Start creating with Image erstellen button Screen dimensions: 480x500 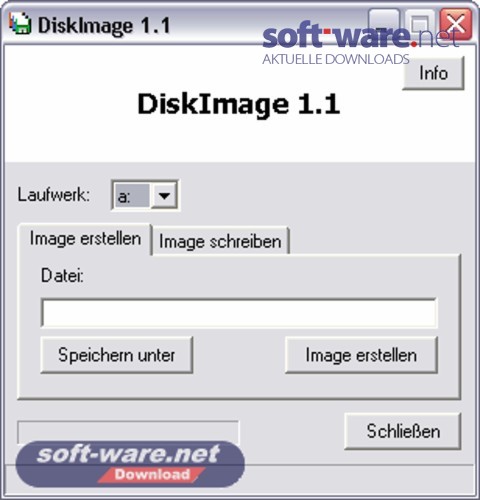pyautogui.click(x=361, y=355)
